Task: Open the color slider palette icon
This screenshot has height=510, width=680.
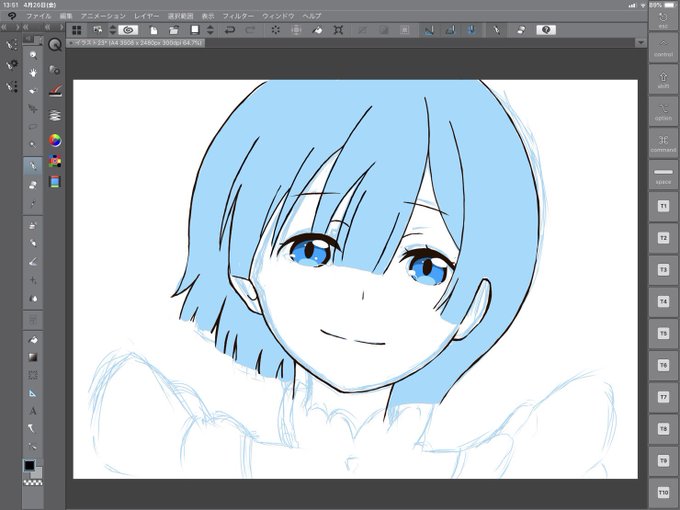Action: [55, 182]
